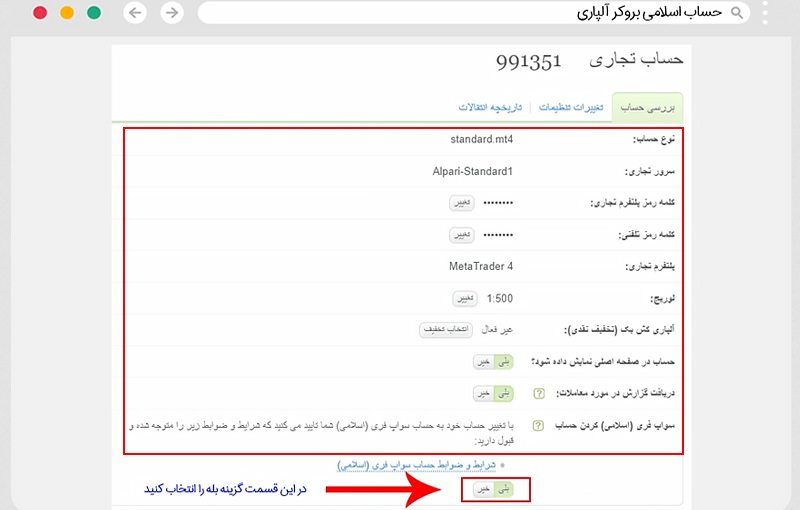Viewport: 800px width, 510px height.
Task: Click the label سرور تجاری
Action: (x=650, y=171)
